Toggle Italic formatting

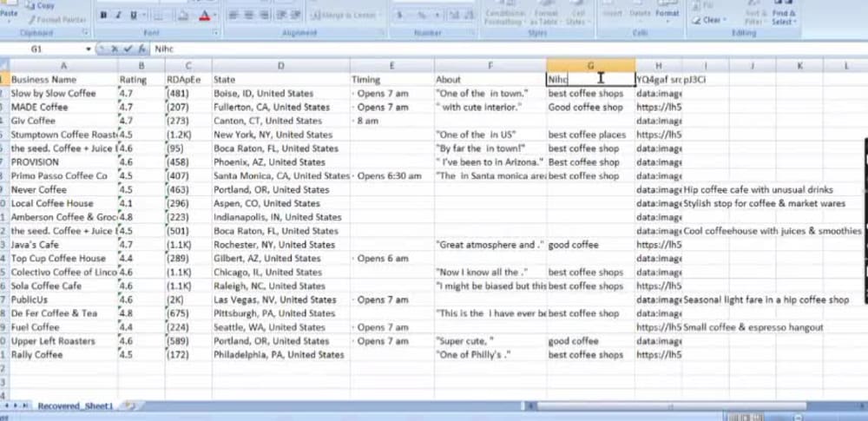(118, 16)
